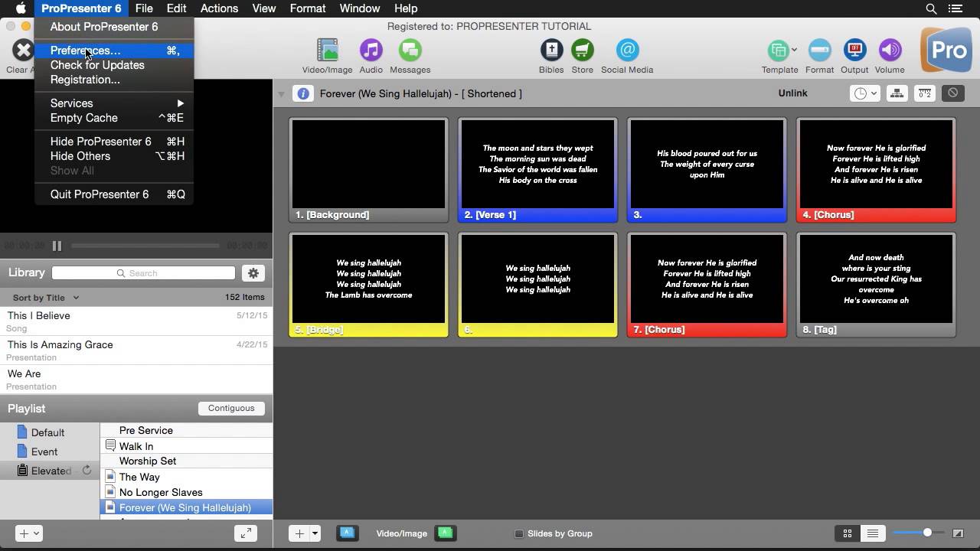Select slide 8 Tag thumbnail
The width and height of the screenshot is (980, 551).
point(876,285)
